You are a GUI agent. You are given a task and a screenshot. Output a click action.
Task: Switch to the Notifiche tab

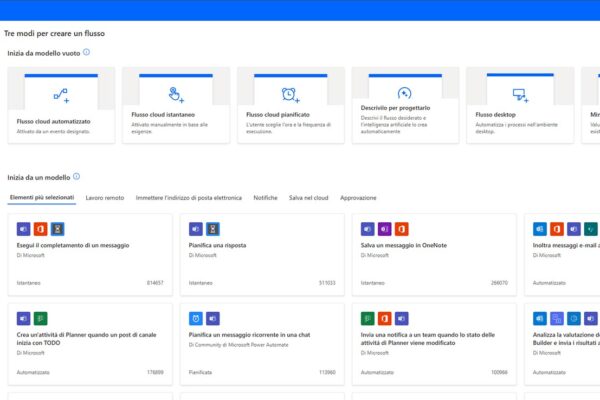point(265,198)
